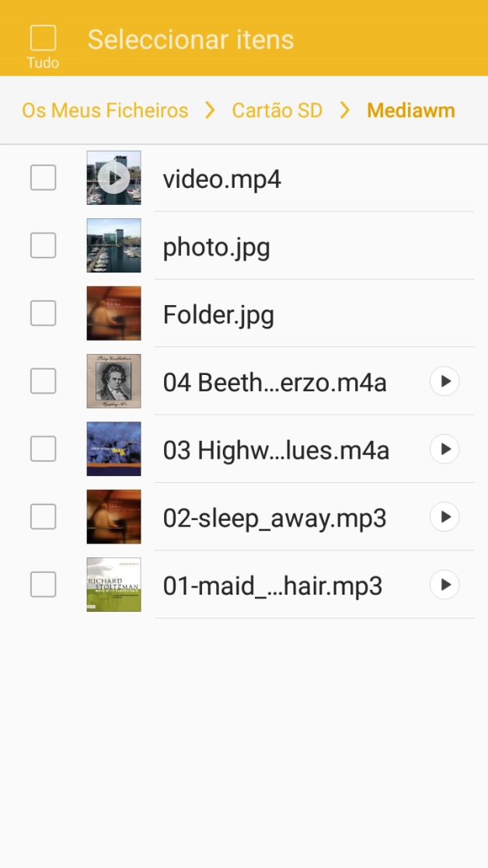Tap the Richard Stoltzman album cover
The width and height of the screenshot is (488, 868).
(x=113, y=585)
